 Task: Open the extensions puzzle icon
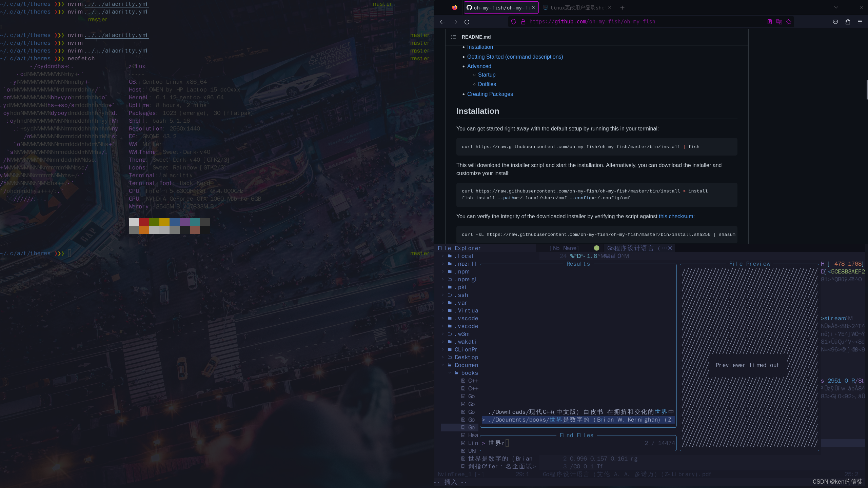pos(848,22)
